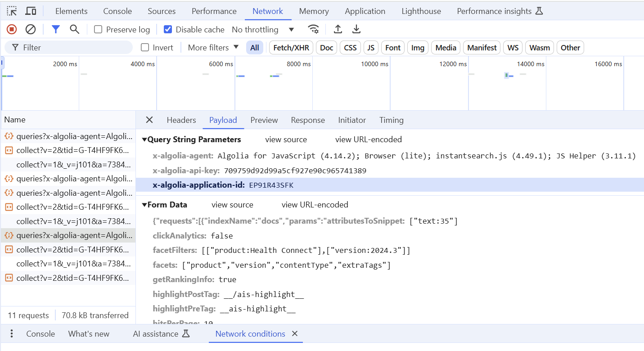Click the import HAR upload icon
This screenshot has width=644, height=351.
pyautogui.click(x=338, y=29)
